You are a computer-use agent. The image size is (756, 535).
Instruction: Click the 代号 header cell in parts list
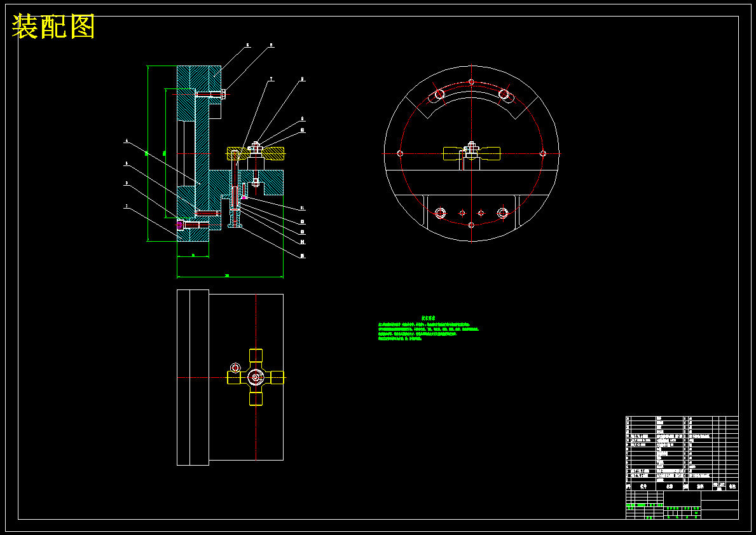[x=643, y=487]
